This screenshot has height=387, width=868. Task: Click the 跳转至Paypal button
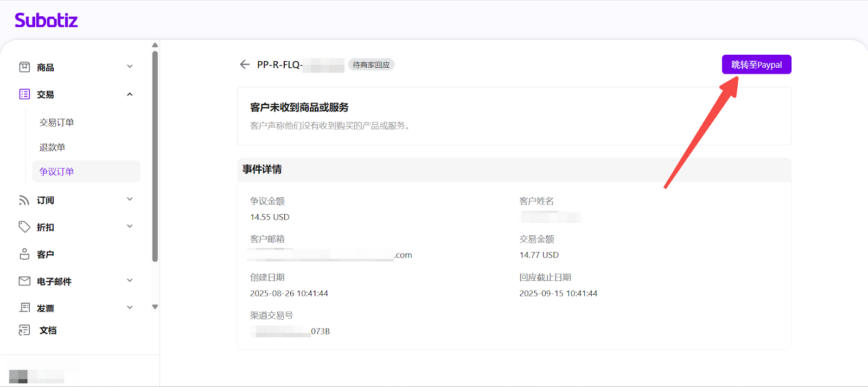[x=756, y=64]
